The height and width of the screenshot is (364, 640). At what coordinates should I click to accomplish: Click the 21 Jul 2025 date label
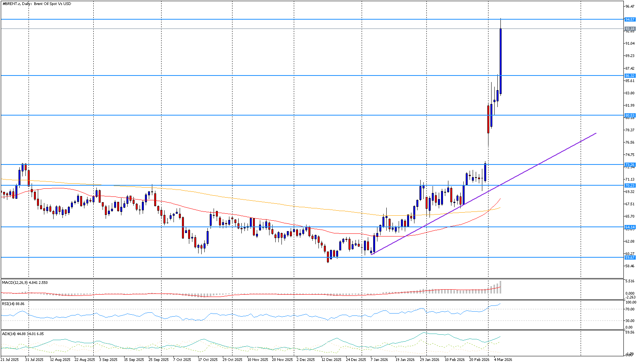coord(10,360)
